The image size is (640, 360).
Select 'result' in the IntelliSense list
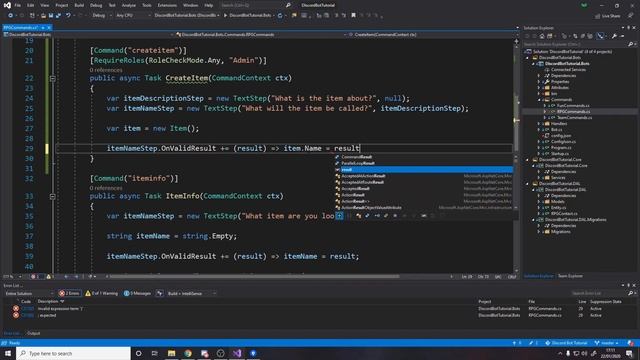click(424, 169)
